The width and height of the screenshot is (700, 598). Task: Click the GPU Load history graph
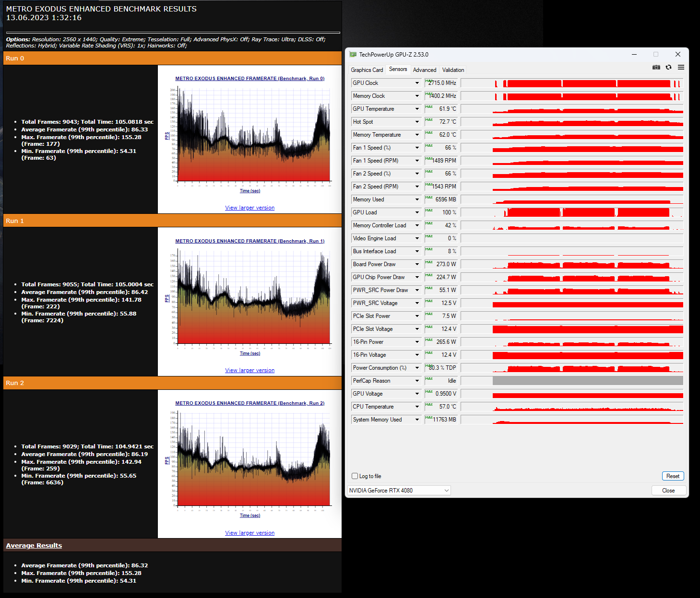(x=572, y=212)
